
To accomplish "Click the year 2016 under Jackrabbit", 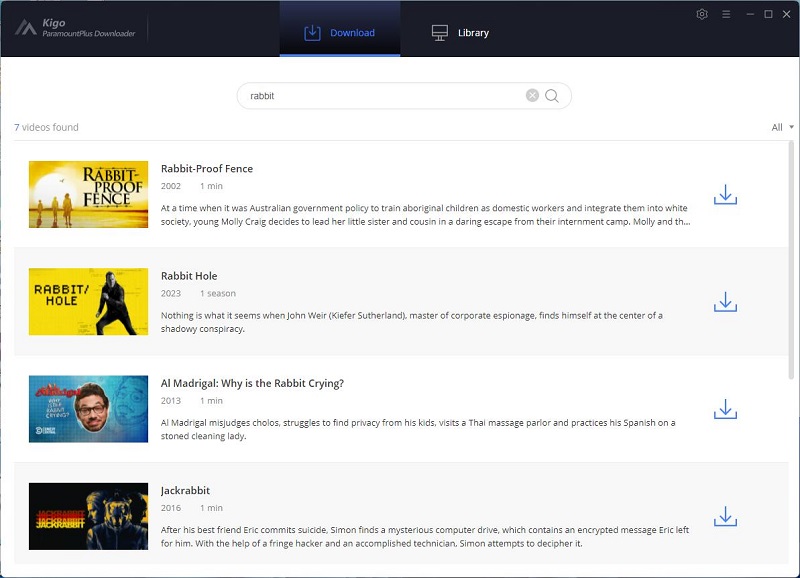I will [171, 508].
